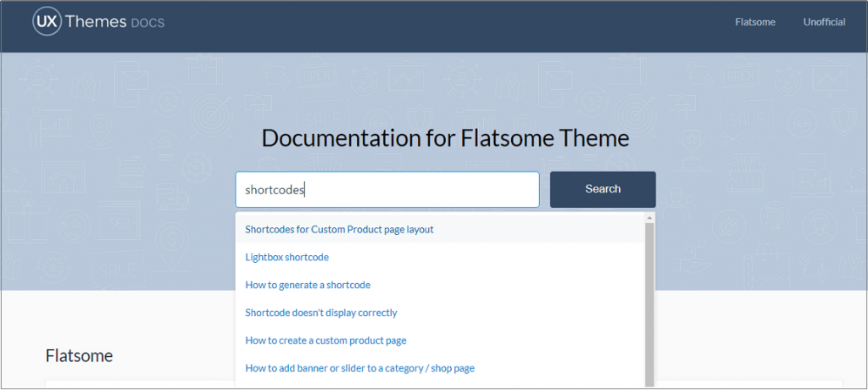Click the search field containing "shortcodes"

point(387,189)
